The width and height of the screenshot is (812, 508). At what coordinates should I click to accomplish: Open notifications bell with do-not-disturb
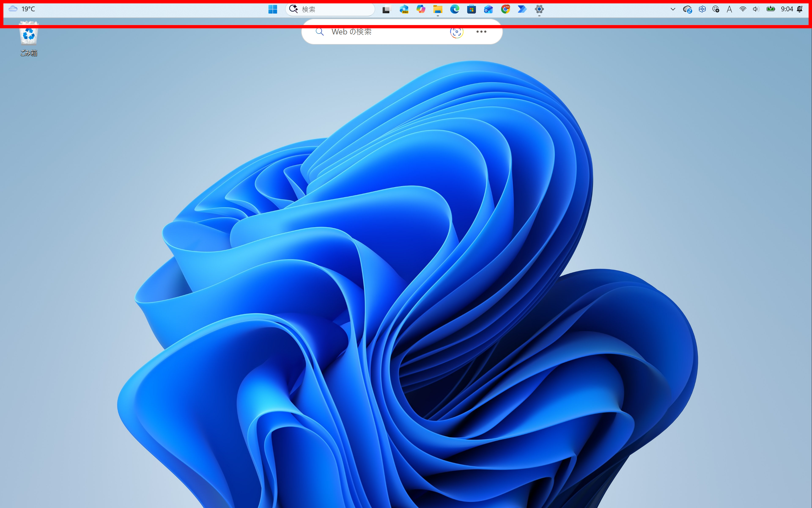pos(800,9)
